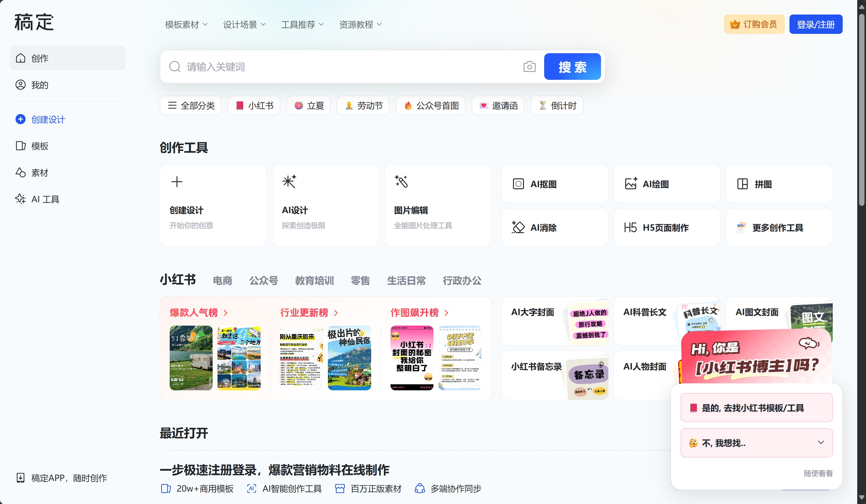
Task: Open the 小红书封面的秘密 pink template thumbnail
Action: tap(412, 358)
